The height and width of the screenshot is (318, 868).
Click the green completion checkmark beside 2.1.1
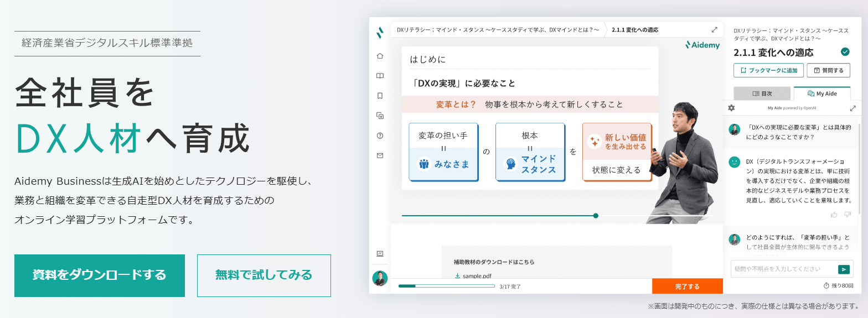pos(845,52)
